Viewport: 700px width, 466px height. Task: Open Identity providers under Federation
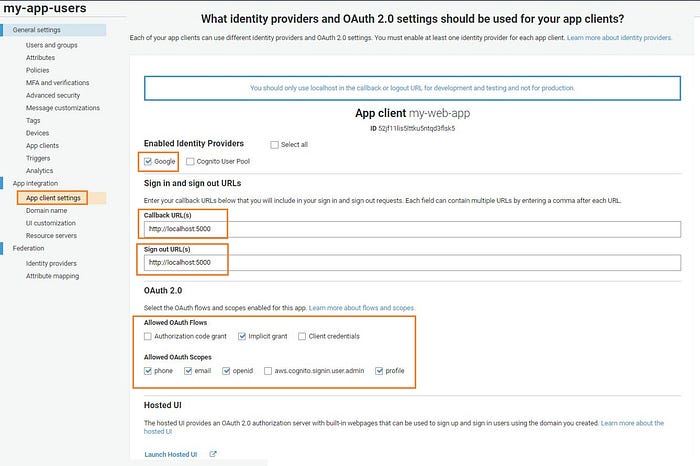click(51, 263)
